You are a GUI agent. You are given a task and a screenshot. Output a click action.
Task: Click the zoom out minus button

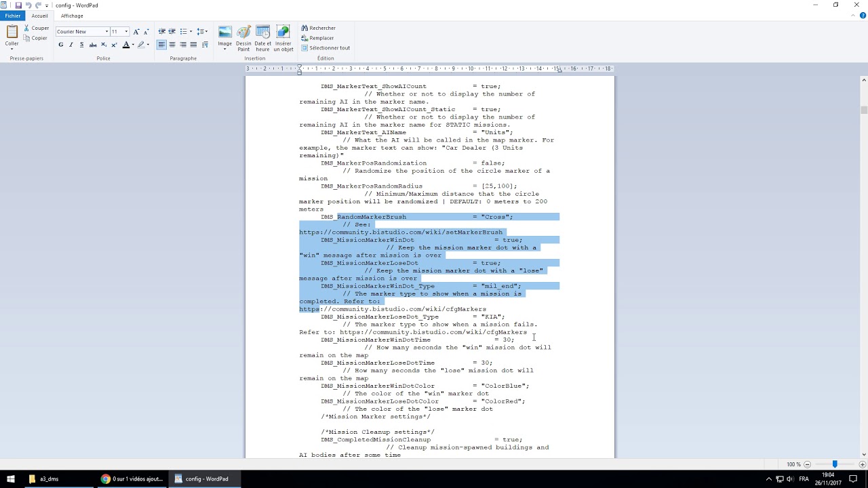[x=807, y=464]
